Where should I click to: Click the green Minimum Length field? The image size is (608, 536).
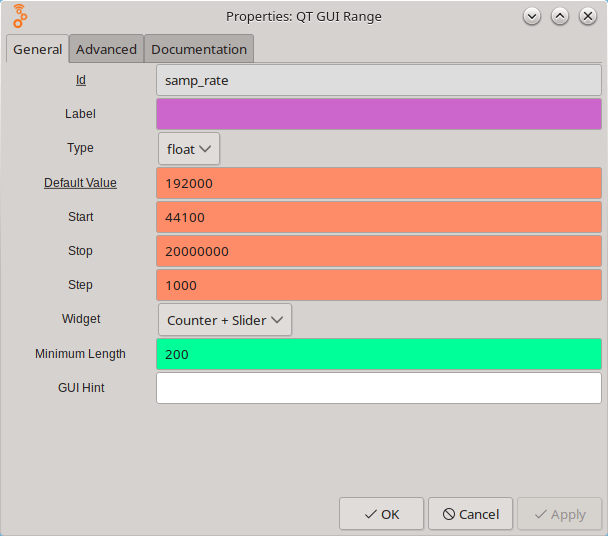coord(379,354)
